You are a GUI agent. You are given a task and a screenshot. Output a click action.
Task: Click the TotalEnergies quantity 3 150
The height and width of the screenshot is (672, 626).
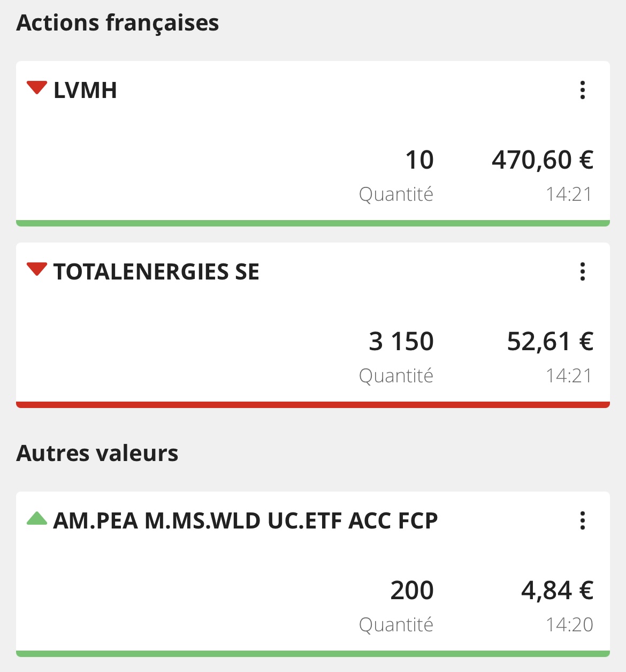pos(401,342)
